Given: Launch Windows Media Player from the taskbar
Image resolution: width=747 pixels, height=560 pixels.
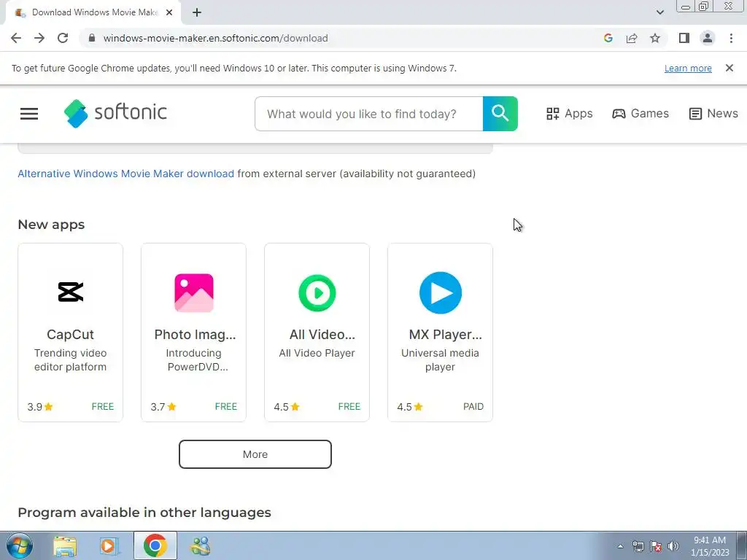Looking at the screenshot, I should click(109, 546).
